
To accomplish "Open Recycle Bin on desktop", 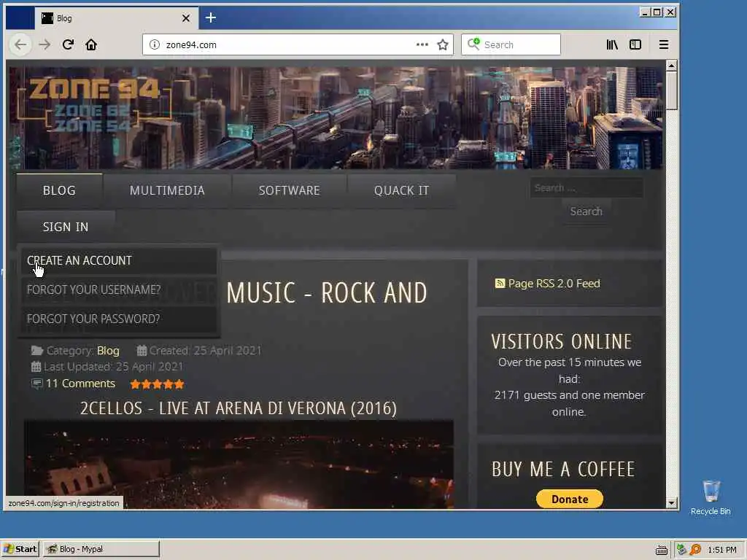I will [x=711, y=497].
